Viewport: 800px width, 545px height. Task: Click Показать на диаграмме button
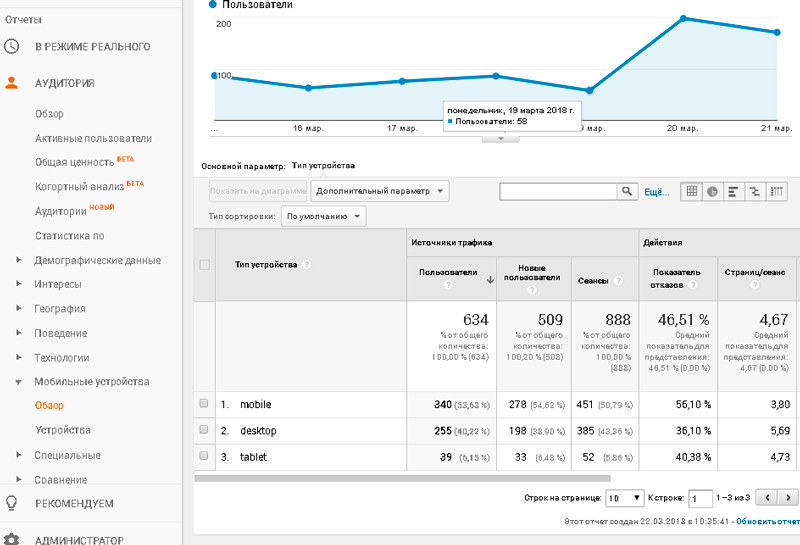coord(258,191)
